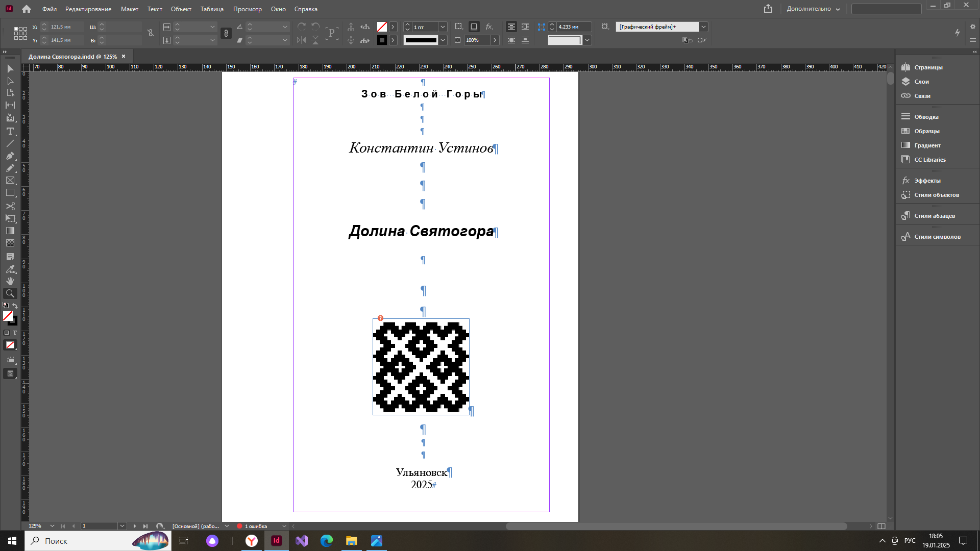Select the Type tool
This screenshot has height=551, width=980.
[x=10, y=131]
